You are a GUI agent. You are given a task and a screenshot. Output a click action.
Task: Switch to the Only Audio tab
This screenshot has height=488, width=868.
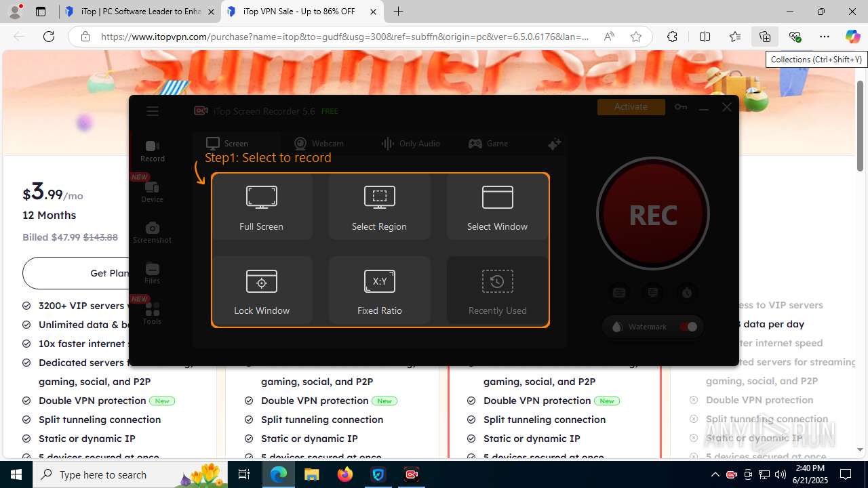click(410, 143)
